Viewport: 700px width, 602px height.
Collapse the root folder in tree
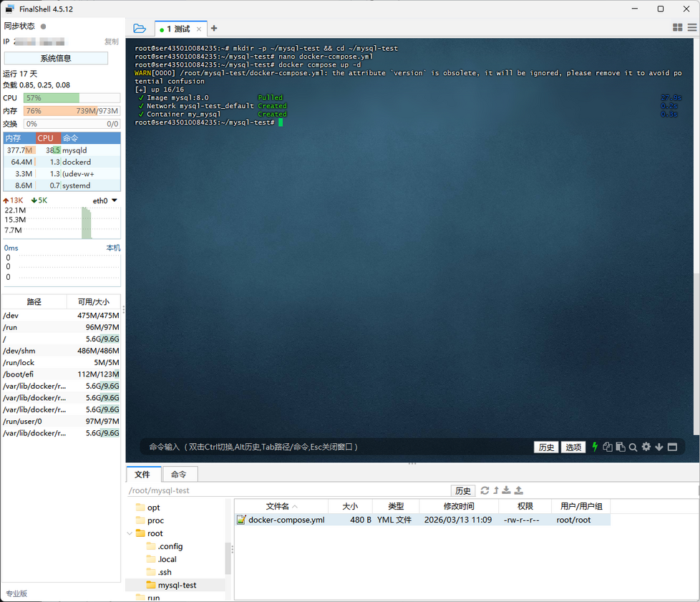[130, 533]
